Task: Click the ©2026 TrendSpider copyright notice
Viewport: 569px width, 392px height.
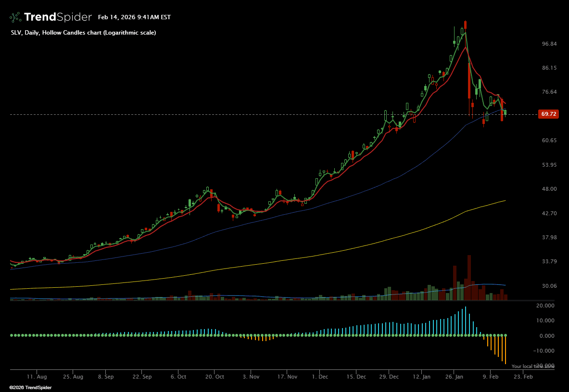Action: 30,387
